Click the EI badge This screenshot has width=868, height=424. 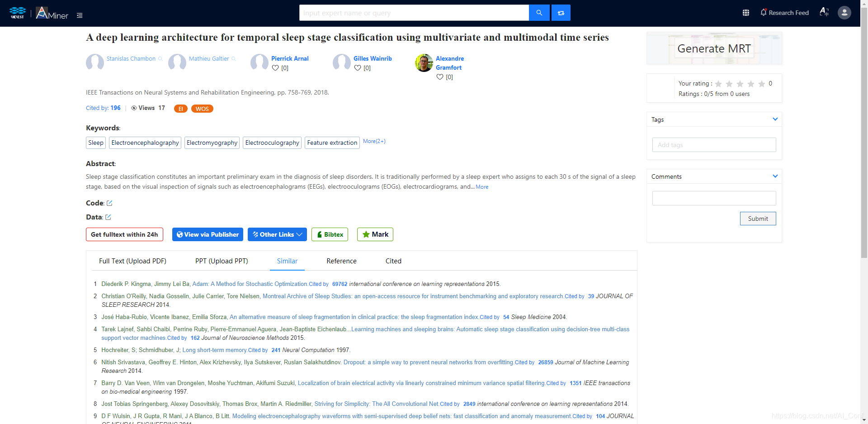coord(181,109)
